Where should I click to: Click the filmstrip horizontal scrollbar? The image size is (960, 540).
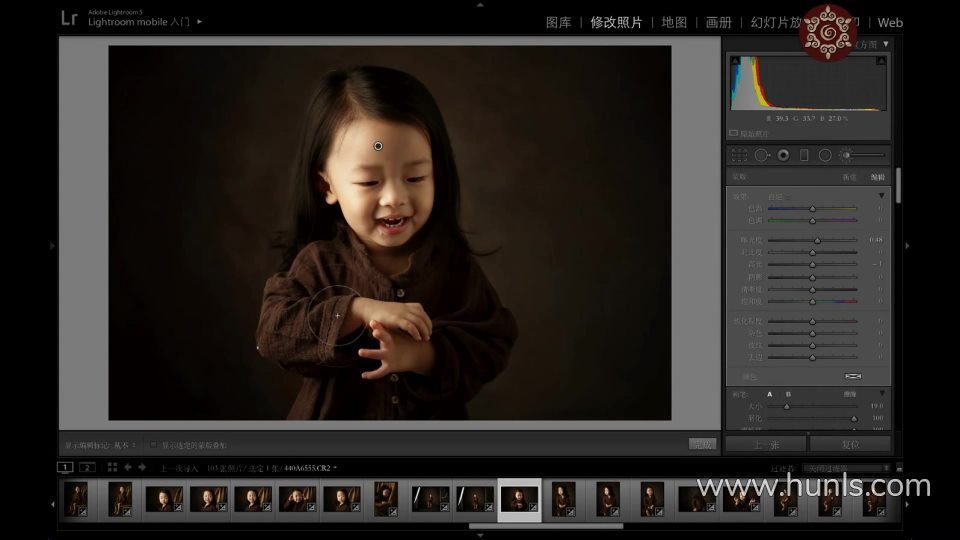click(546, 526)
